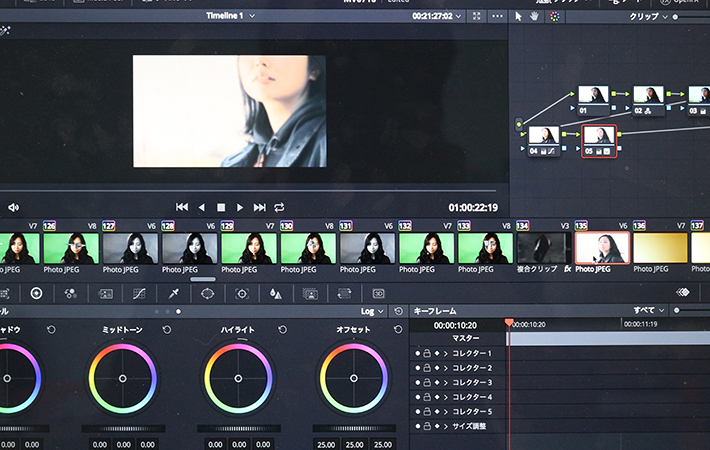Image resolution: width=710 pixels, height=450 pixels.
Task: Open the Tracker palette
Action: click(241, 293)
